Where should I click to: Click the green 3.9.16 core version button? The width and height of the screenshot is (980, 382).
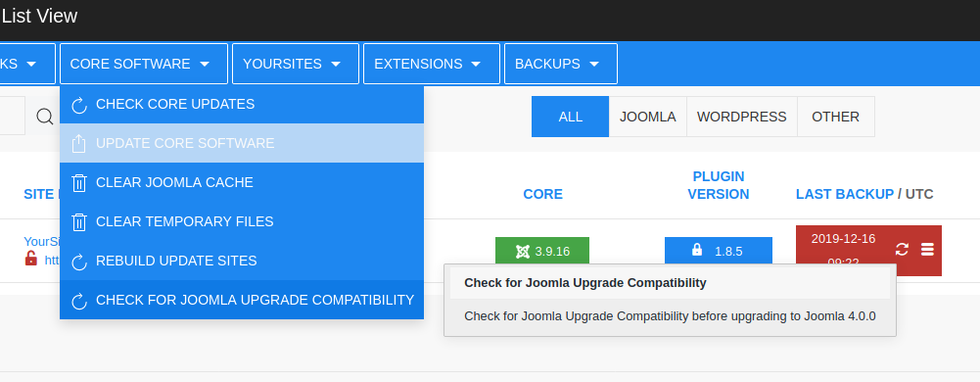coord(541,252)
